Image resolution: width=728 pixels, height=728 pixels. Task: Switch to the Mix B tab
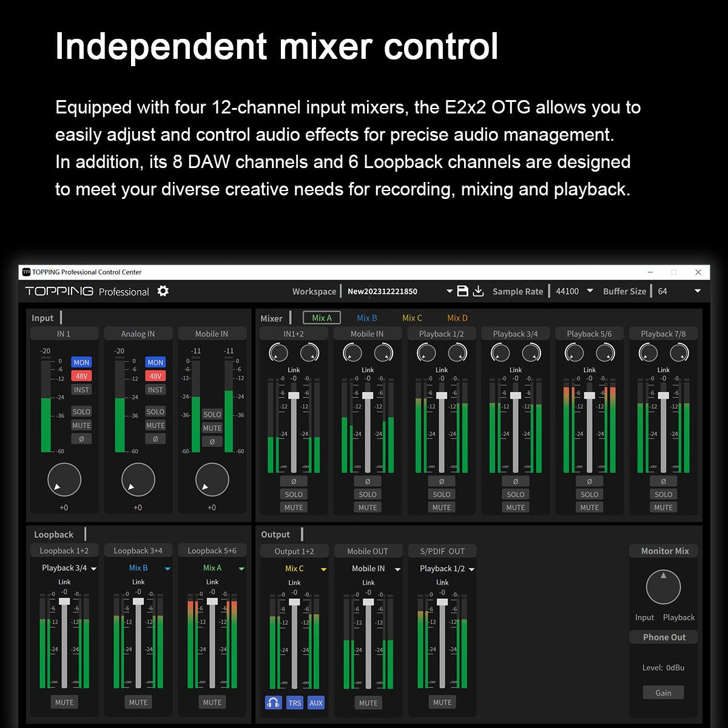[x=366, y=317]
